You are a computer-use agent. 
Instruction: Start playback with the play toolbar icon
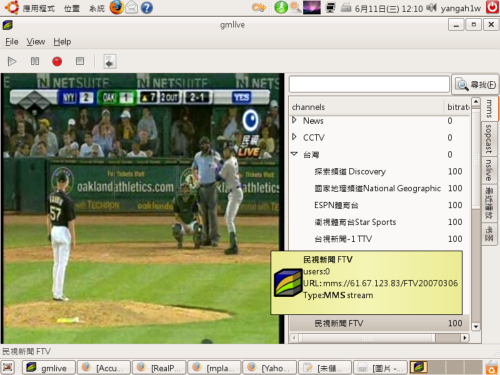(12, 61)
